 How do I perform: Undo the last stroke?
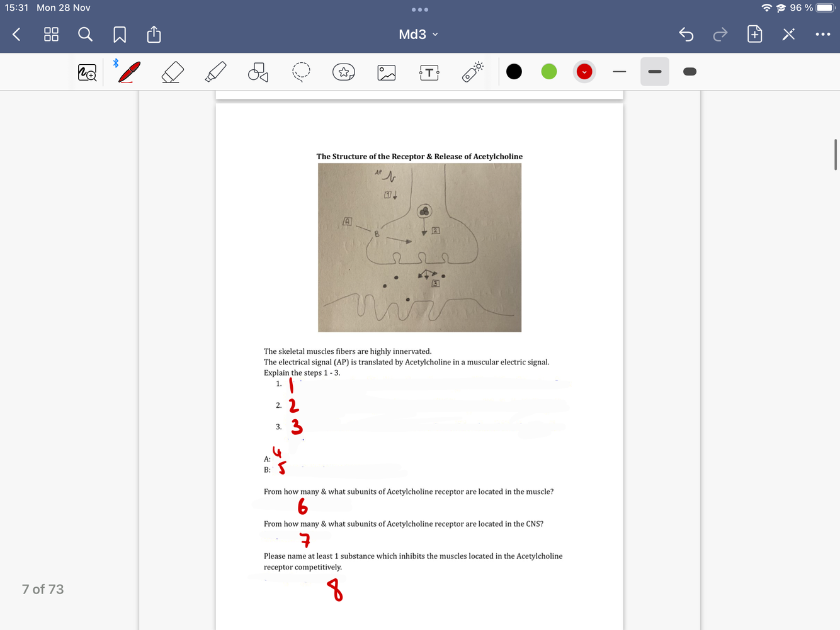tap(686, 35)
